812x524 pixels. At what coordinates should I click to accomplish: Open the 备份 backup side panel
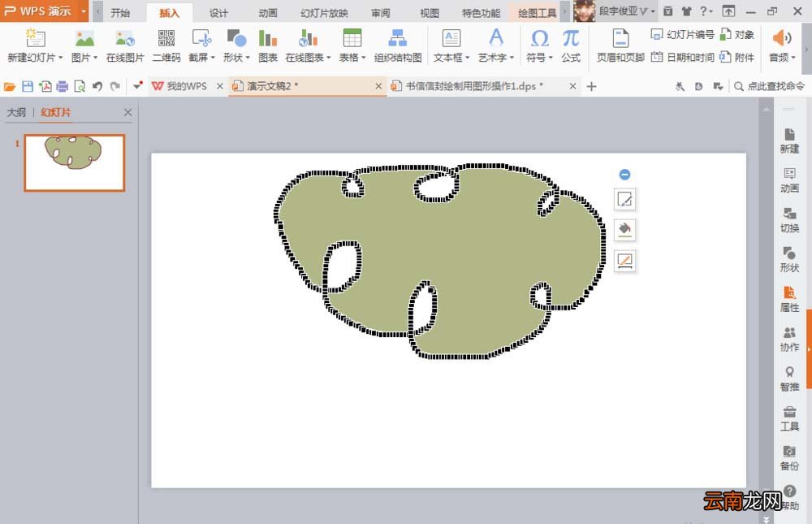[789, 457]
